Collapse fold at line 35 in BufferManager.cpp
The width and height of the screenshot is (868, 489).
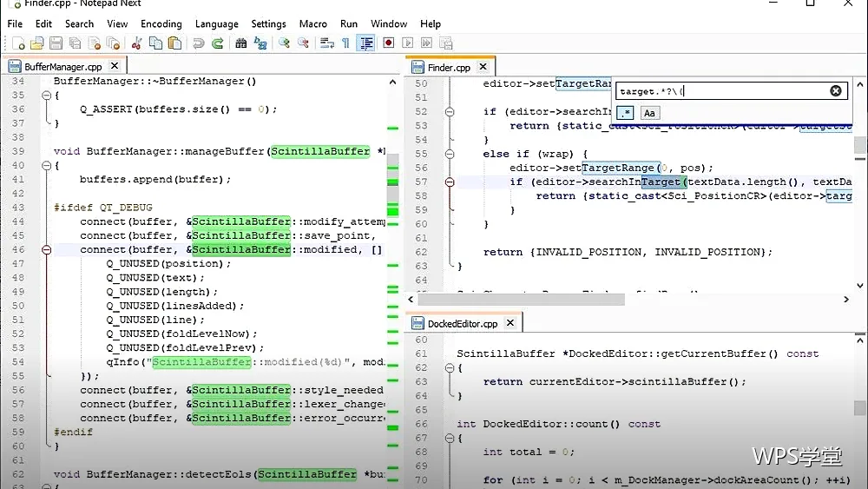click(47, 96)
